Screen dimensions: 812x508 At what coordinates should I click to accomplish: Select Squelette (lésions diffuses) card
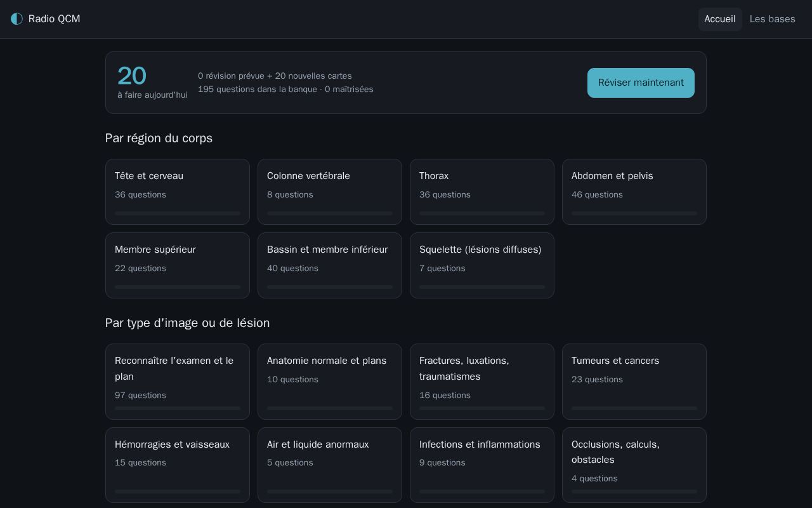(482, 265)
